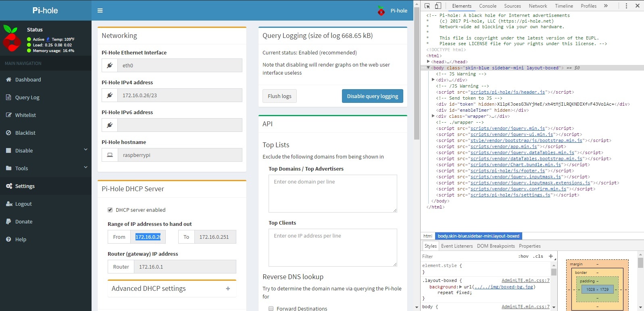This screenshot has width=644, height=311.
Task: Expand the first div node under JS Warning
Action: point(433,80)
